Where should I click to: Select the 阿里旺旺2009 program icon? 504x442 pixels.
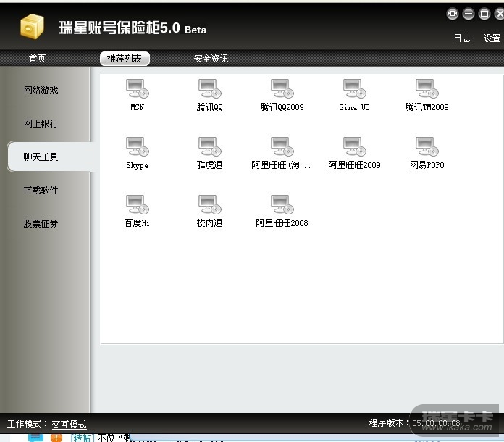(354, 146)
